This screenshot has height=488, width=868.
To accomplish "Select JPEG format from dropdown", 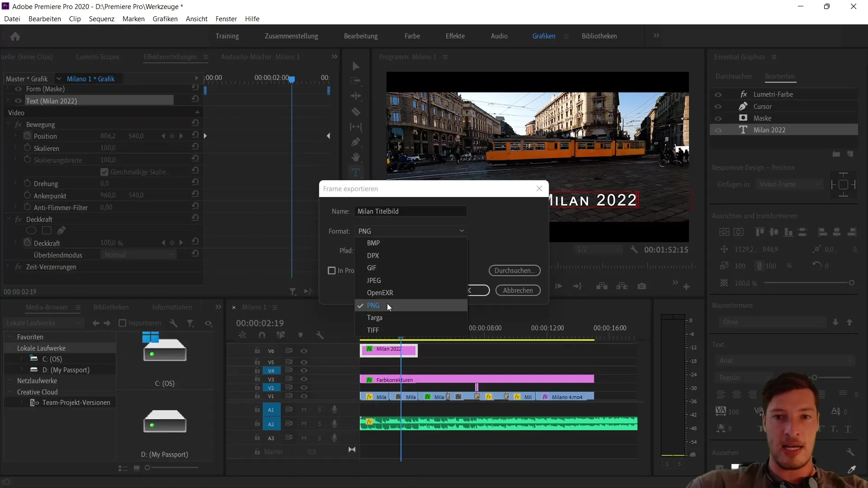I will click(x=374, y=280).
